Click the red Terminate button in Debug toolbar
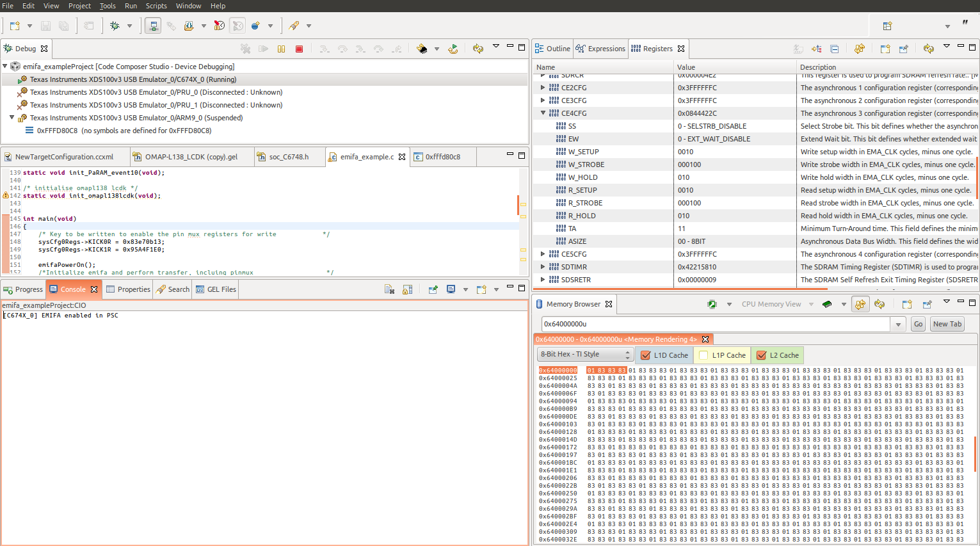 (x=299, y=49)
